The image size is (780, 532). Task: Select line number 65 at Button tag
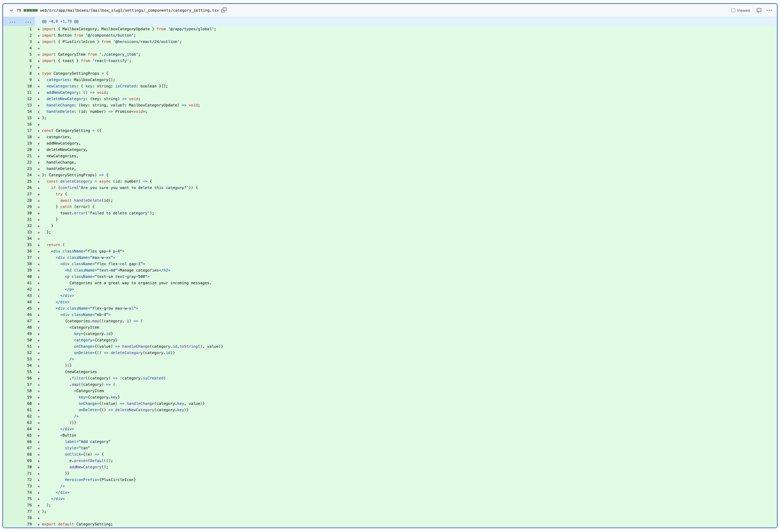(x=29, y=435)
